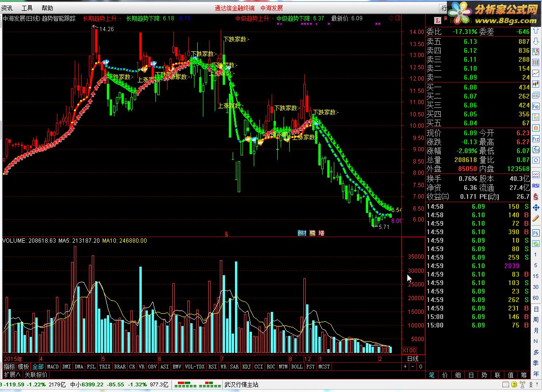Open the 指标 indicator menu

coord(9,367)
